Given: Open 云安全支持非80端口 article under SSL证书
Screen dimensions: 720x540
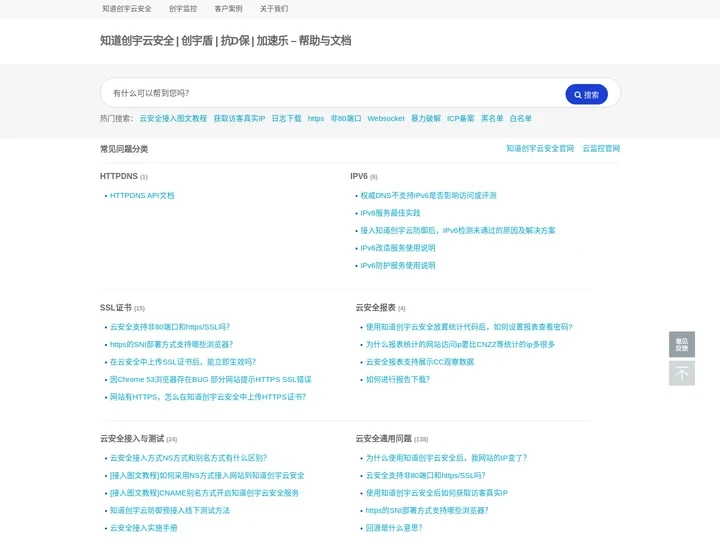Looking at the screenshot, I should click(169, 327).
